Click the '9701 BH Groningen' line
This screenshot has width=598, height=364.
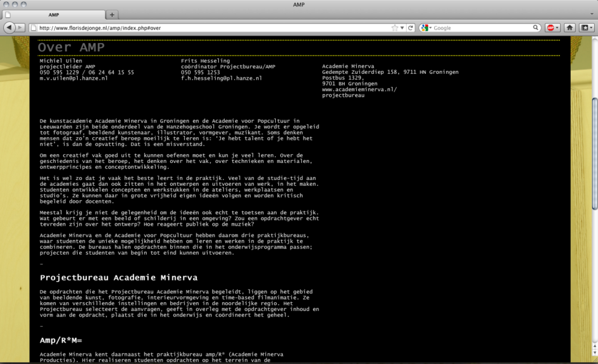click(x=350, y=84)
